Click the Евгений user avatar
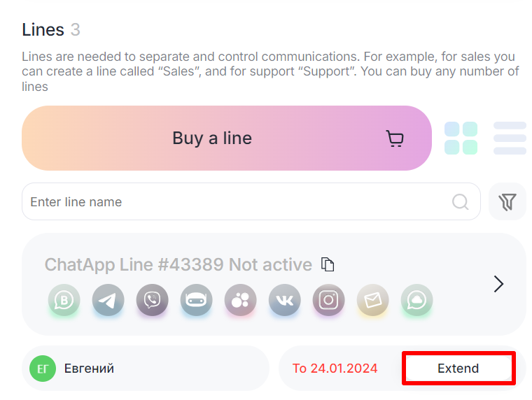Screen dimensions: 532x400 42,369
